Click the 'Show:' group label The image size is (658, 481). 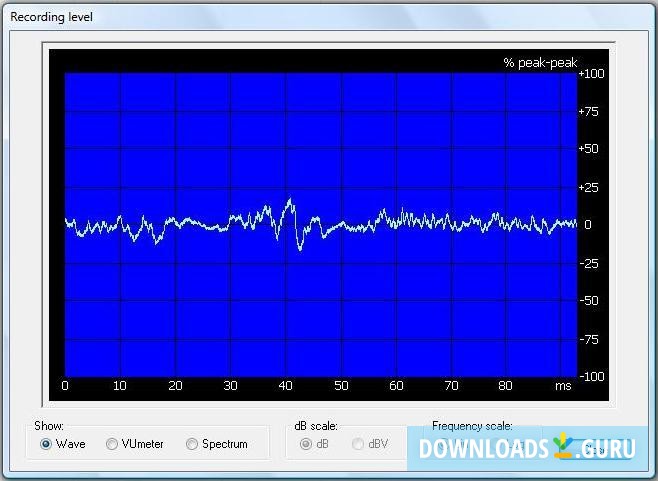click(x=49, y=426)
